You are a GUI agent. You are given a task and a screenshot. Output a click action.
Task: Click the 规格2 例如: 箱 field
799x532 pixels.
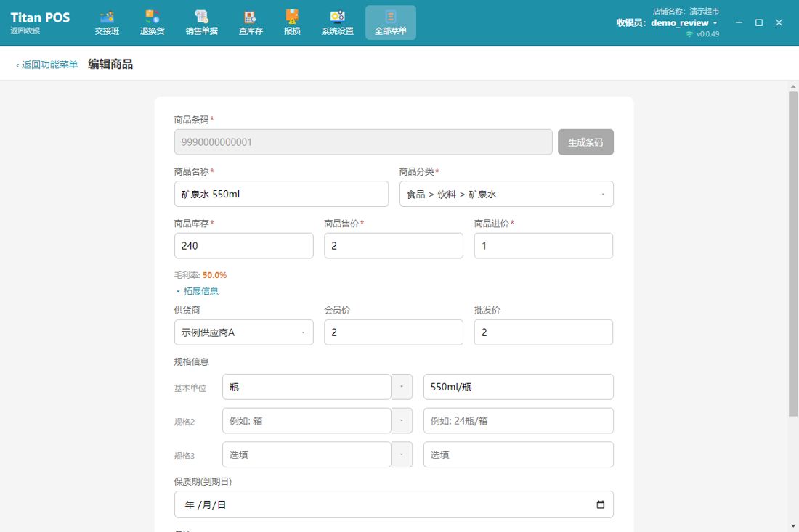[307, 420]
